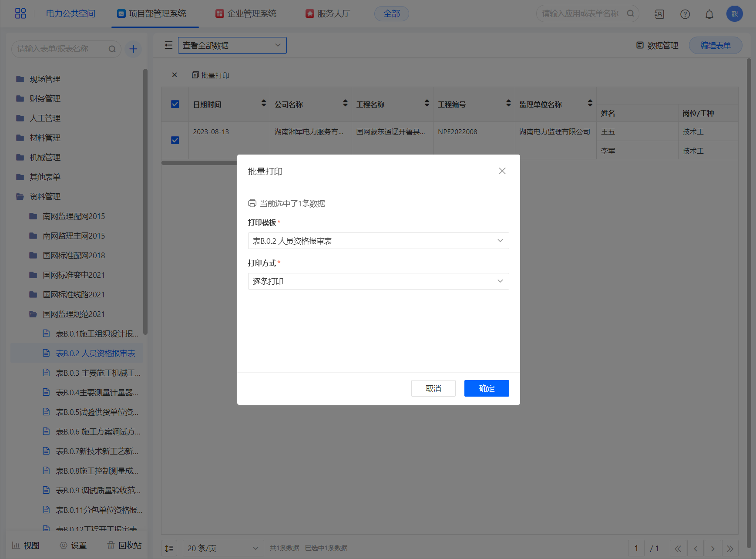Open the print method dropdown
Screen dimensions: 756x559
(378, 281)
